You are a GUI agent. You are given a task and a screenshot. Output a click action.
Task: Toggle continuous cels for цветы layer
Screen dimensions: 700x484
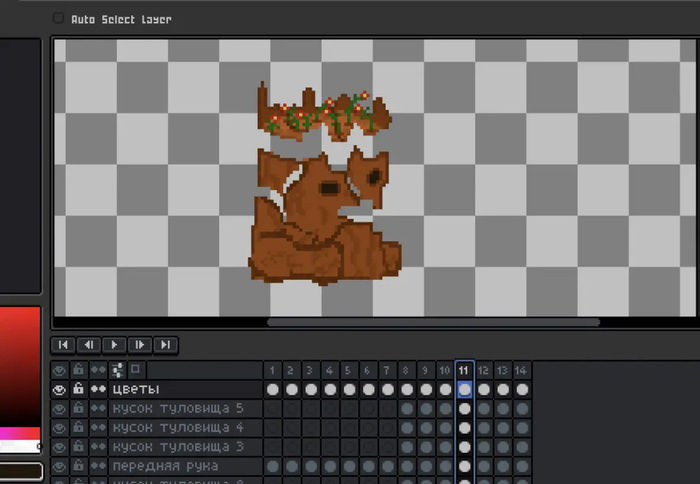click(x=98, y=389)
